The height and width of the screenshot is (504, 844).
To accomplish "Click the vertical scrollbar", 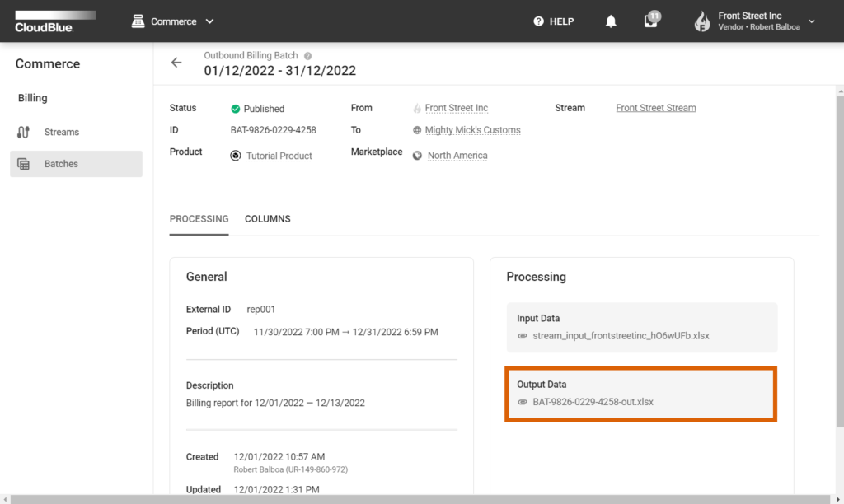I will (840, 261).
